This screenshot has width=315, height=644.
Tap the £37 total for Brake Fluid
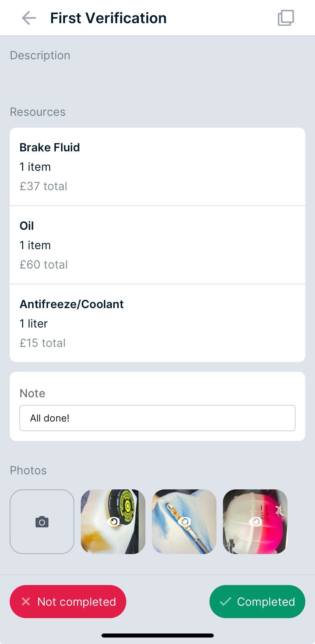43,186
